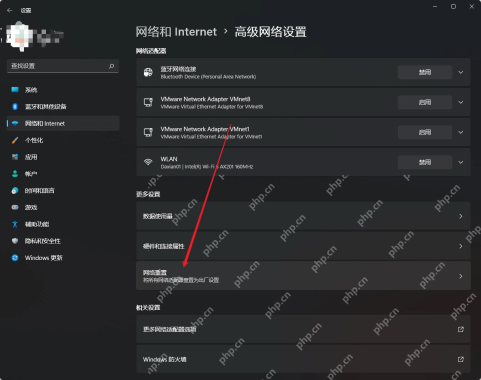The width and height of the screenshot is (481, 380).
Task: Open Windows 防火墙 settings
Action: [303, 359]
